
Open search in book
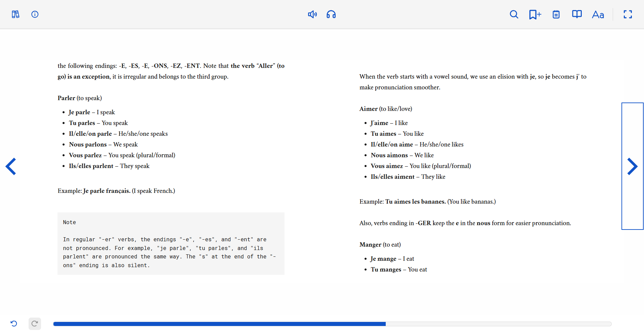coord(514,14)
